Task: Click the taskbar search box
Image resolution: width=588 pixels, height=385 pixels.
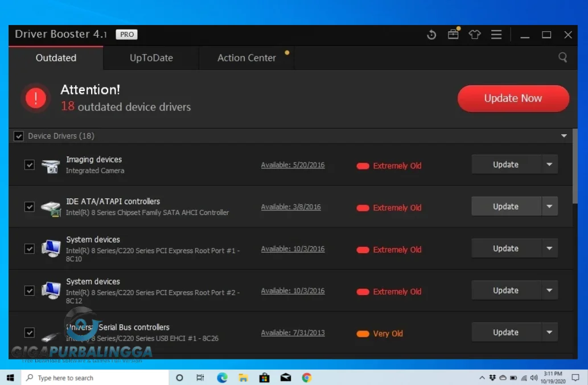Action: (94, 378)
